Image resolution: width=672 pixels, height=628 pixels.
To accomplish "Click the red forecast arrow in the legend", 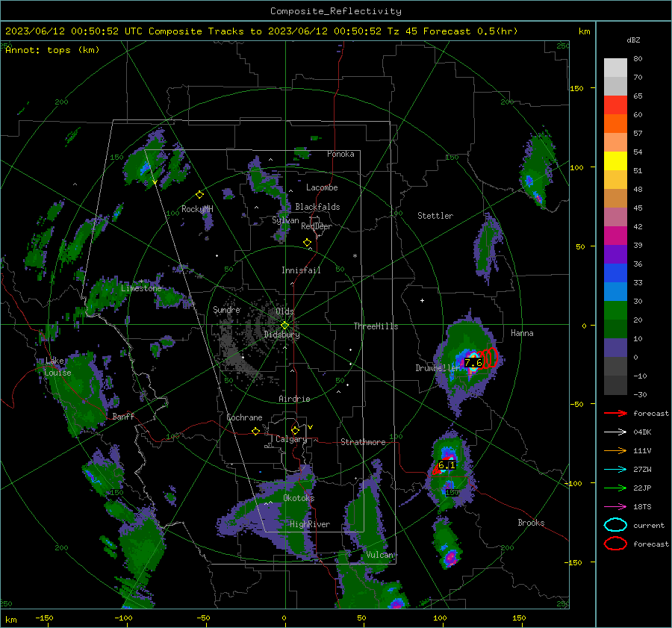I will coord(615,413).
